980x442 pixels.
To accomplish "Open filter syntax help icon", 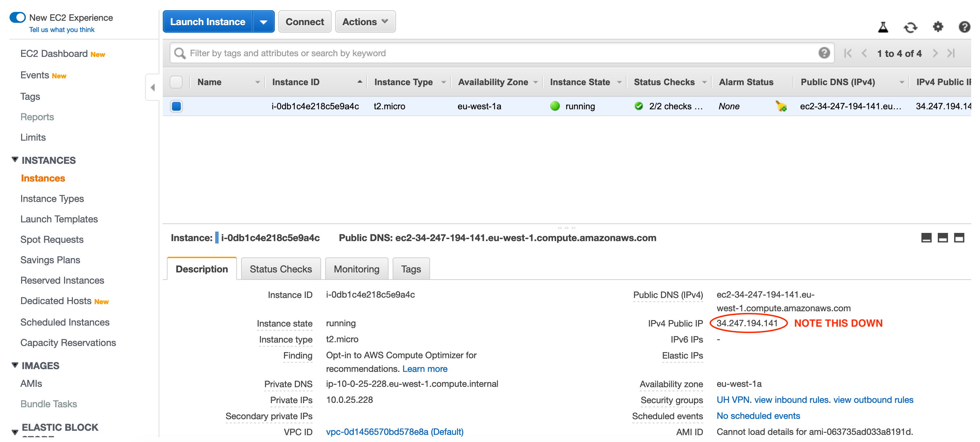I will [x=824, y=53].
